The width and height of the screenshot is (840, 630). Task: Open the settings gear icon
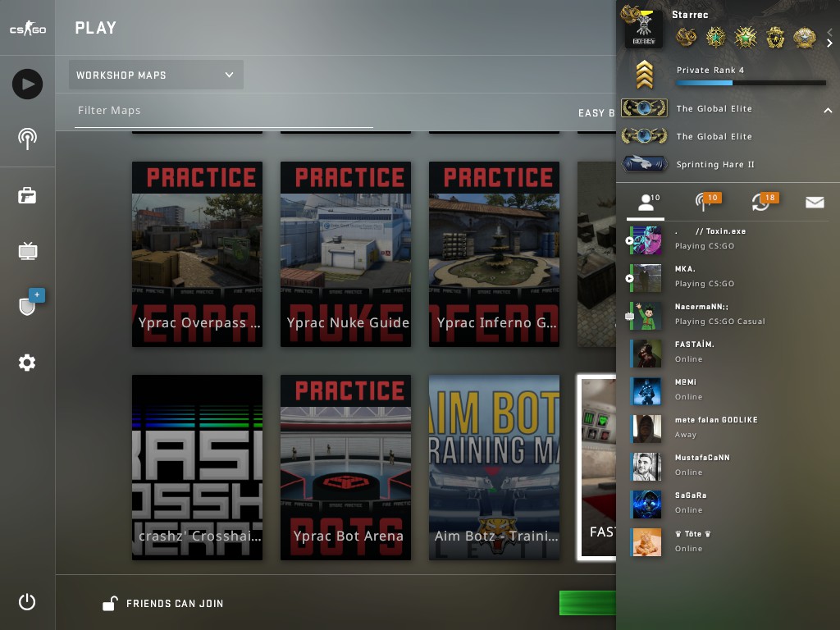click(x=27, y=363)
